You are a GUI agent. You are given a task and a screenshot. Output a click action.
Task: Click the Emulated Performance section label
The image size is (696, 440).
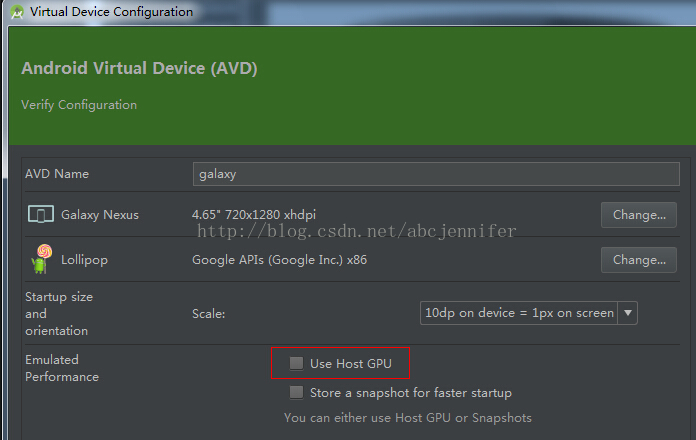[x=62, y=368]
